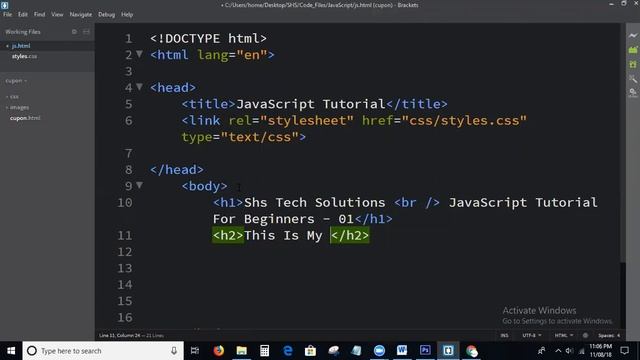The width and height of the screenshot is (640, 360).
Task: Open the Find menu
Action: coord(39,14)
